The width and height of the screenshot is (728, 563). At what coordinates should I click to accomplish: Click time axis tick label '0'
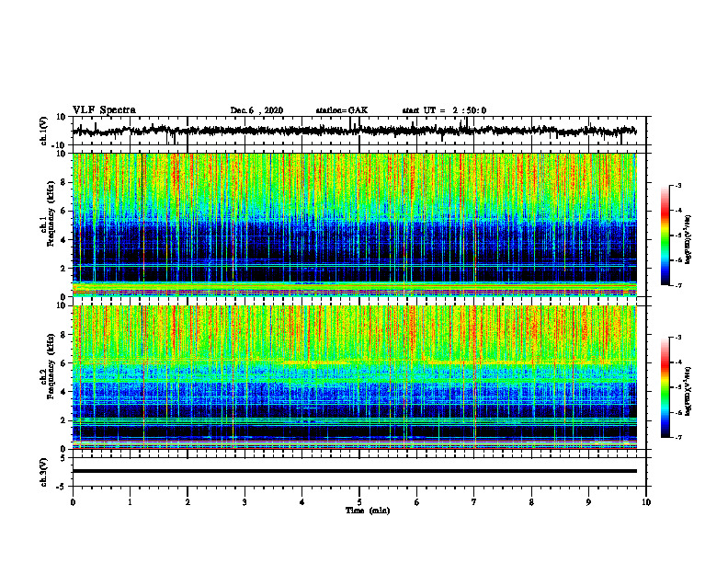point(73,502)
